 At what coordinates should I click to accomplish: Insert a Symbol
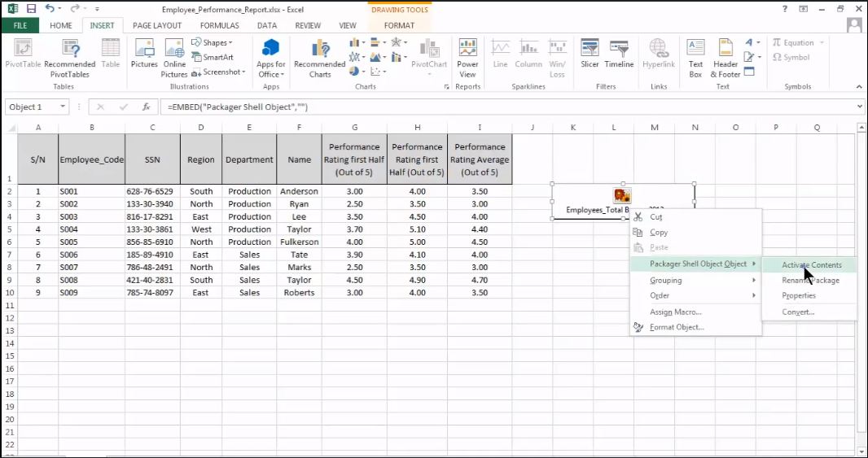pyautogui.click(x=791, y=57)
